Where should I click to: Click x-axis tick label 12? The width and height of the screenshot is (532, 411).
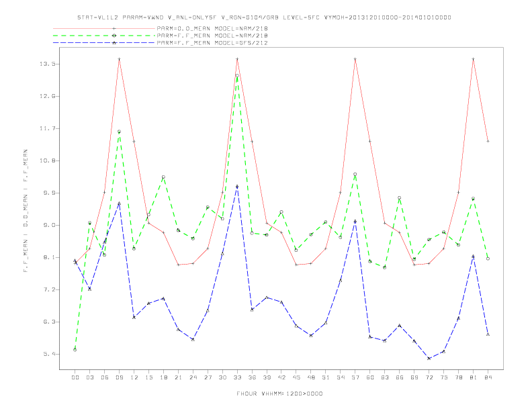pyautogui.click(x=134, y=377)
